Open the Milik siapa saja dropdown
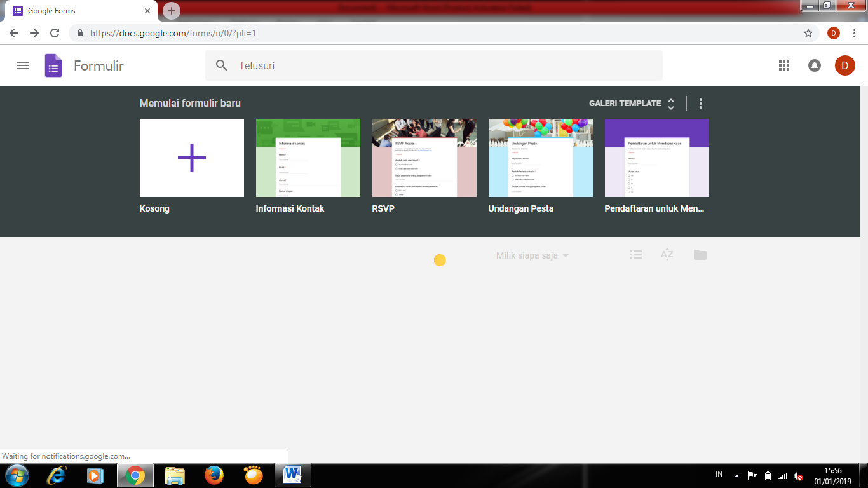This screenshot has height=488, width=868. click(532, 255)
